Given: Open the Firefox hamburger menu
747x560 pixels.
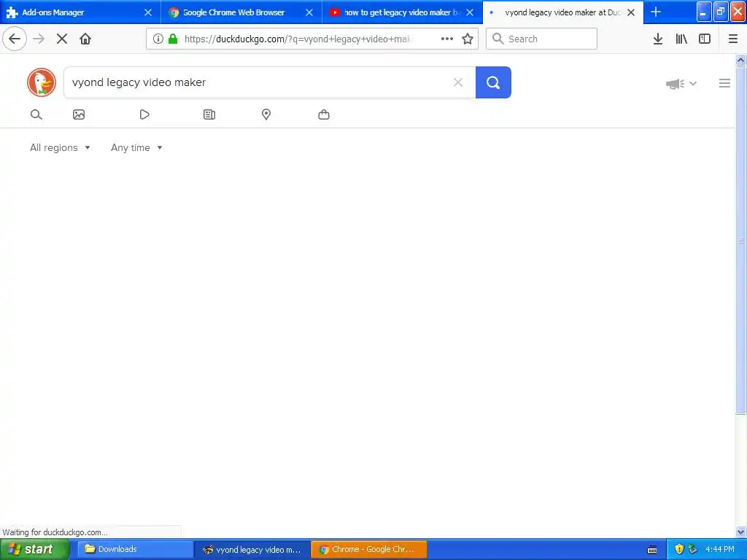Looking at the screenshot, I should coord(733,39).
